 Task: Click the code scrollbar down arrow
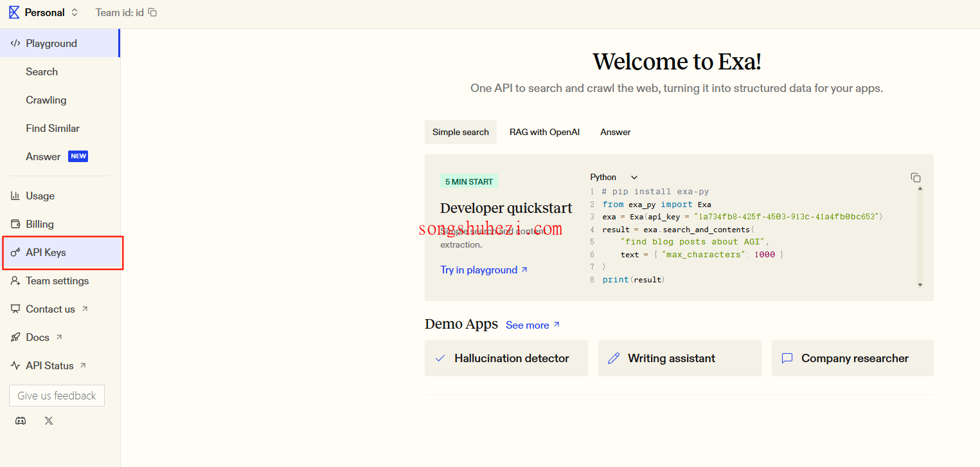920,284
